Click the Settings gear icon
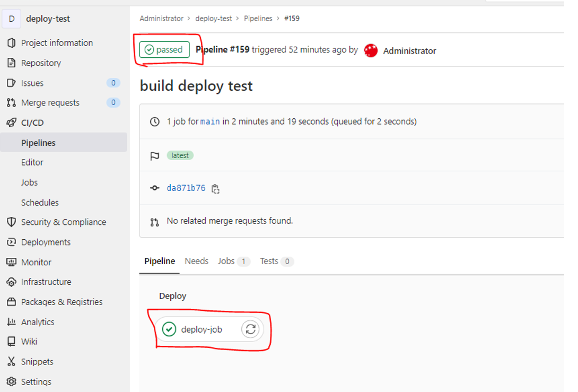 [12, 381]
